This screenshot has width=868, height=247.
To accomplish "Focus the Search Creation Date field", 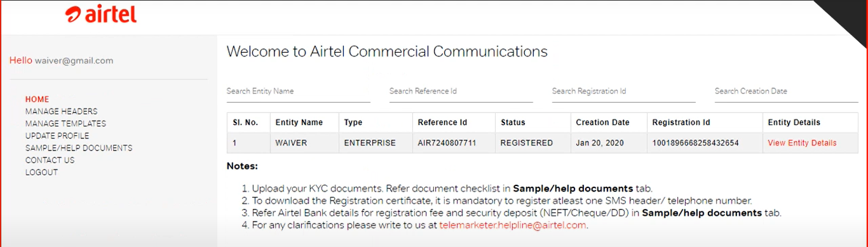I will 787,91.
